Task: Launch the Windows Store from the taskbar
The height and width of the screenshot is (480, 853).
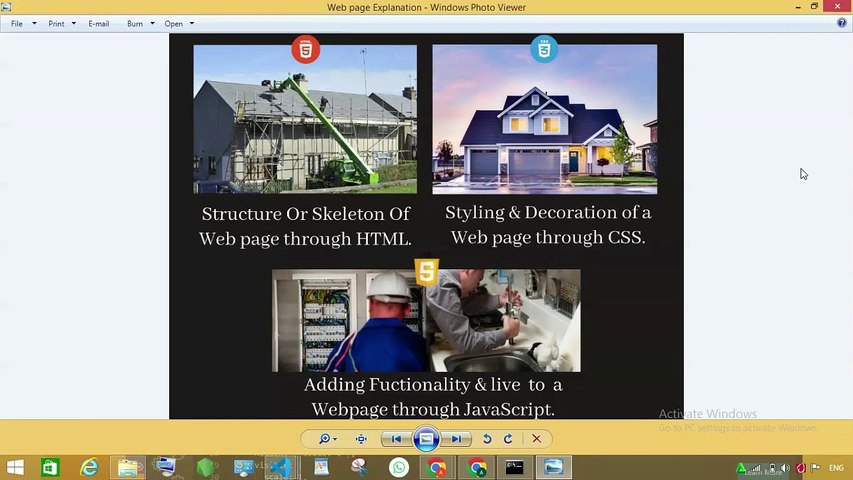Action: tap(50, 467)
